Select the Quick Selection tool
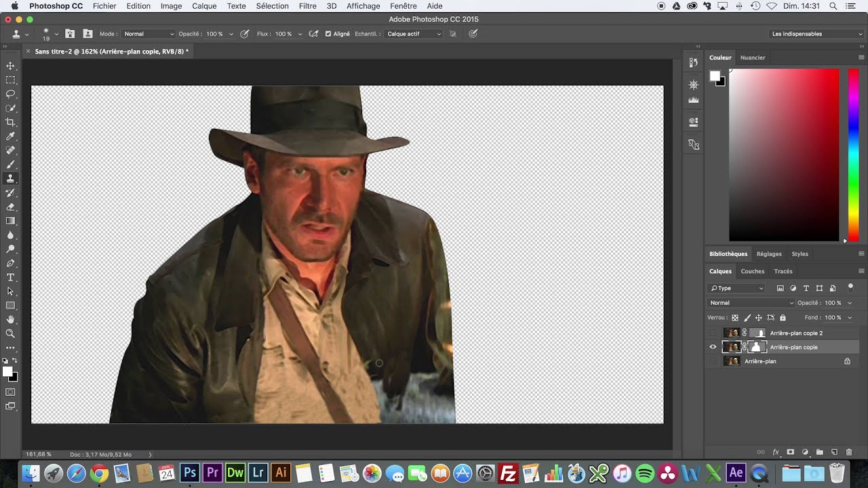The width and height of the screenshot is (868, 488). pos(10,108)
